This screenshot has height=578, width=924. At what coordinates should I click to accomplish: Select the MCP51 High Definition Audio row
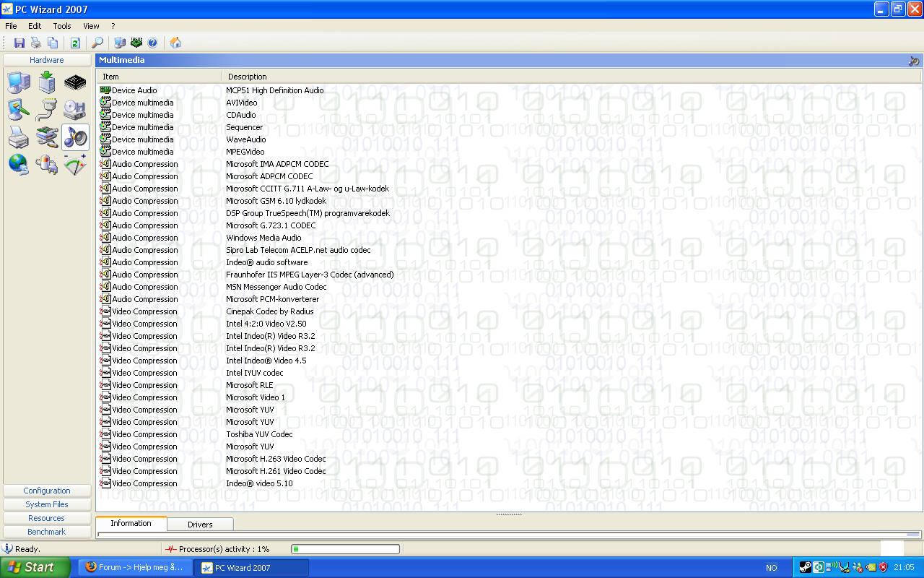coord(510,90)
